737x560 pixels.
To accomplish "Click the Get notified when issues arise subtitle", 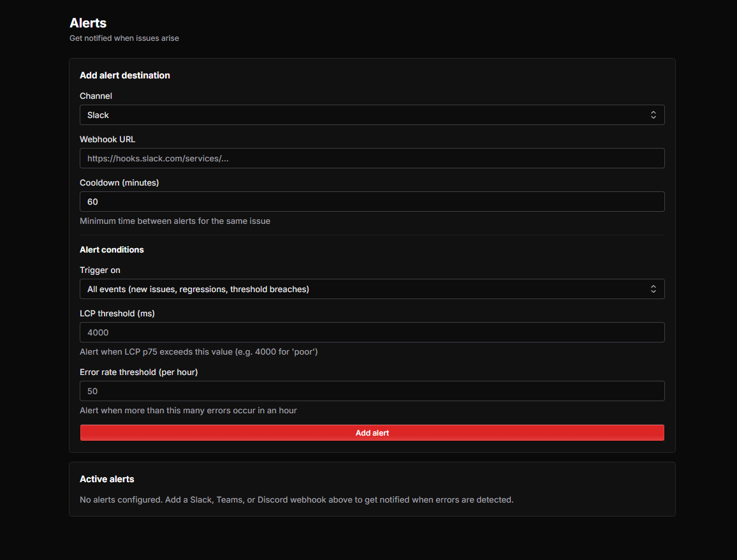I will [x=124, y=38].
